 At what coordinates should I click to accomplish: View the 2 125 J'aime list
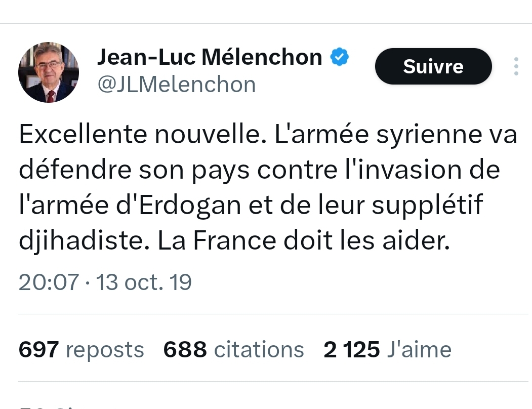coord(387,349)
